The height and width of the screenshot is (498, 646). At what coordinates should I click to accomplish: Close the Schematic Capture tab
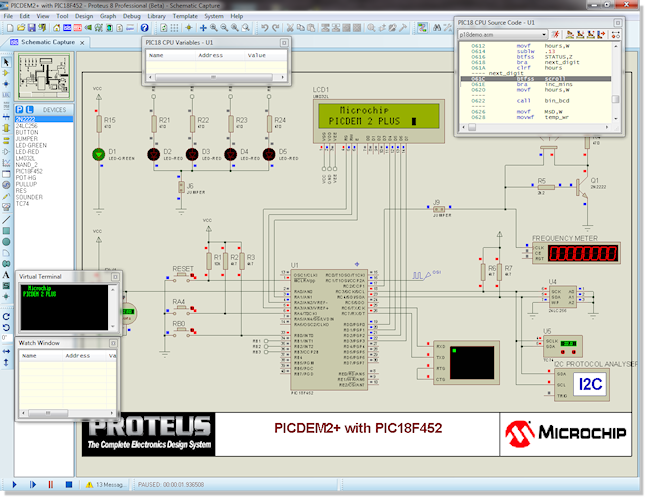click(x=82, y=42)
